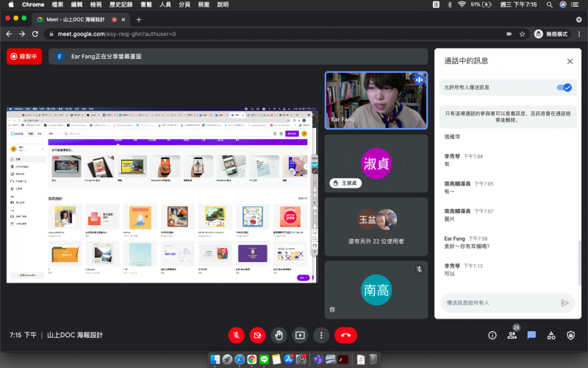Open the 檔案 menu
This screenshot has height=368, width=588.
pos(57,4)
